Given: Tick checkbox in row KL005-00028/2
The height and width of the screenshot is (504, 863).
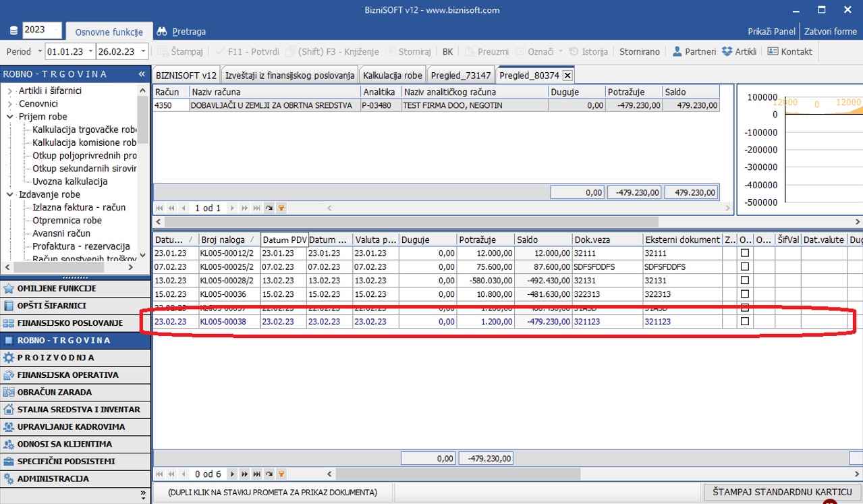Looking at the screenshot, I should (745, 281).
